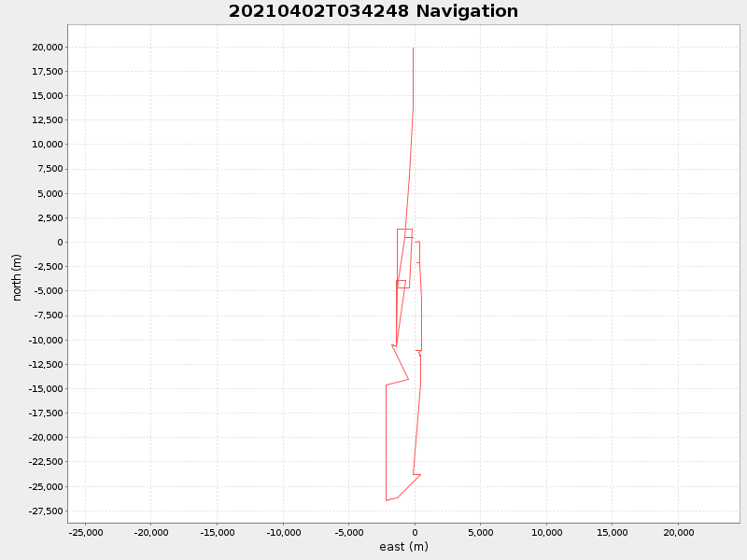Screen dimensions: 747x560
Task: Click the 15,000 north axis tick label
Action: point(48,96)
